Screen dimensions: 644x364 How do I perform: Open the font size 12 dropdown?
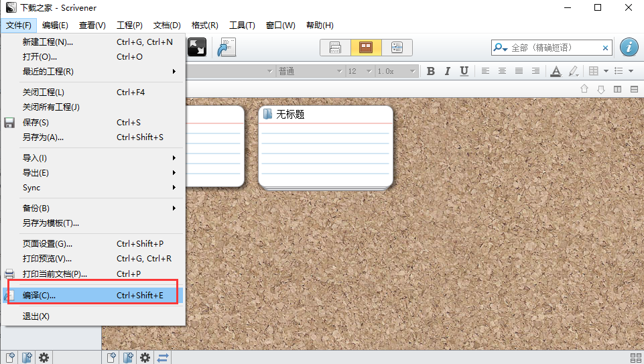[360, 71]
